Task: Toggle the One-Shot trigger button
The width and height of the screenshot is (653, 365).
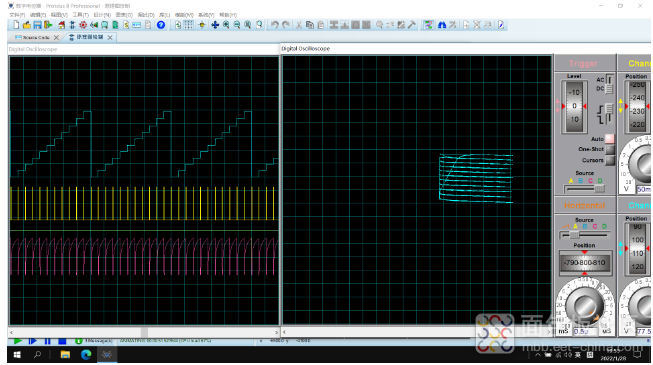Action: tap(610, 149)
